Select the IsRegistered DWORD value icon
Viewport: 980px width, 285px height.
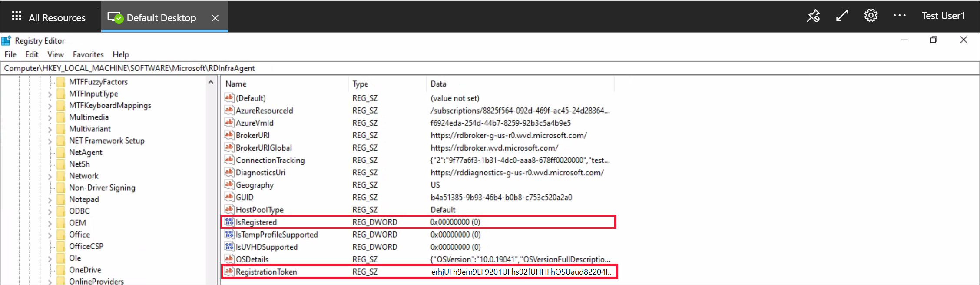(229, 222)
